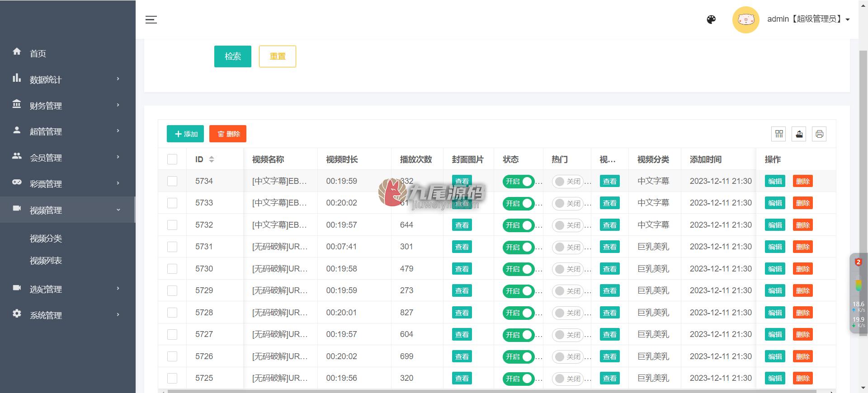Click the bank icon beside 财务管理
The height and width of the screenshot is (393, 868).
click(x=17, y=104)
